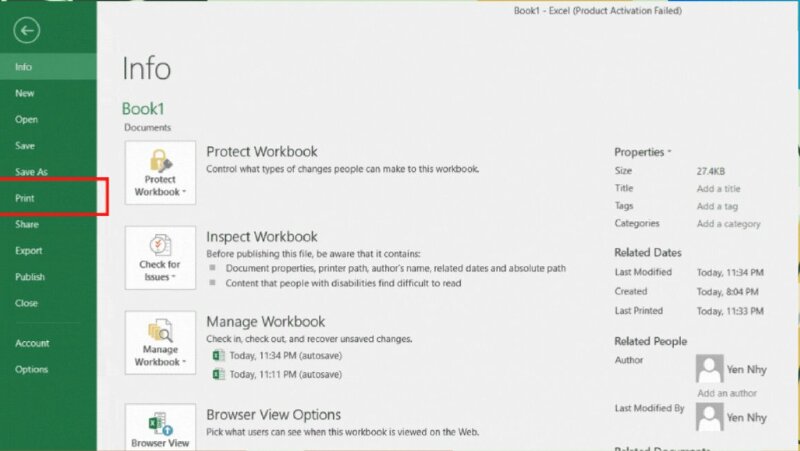Expand the Properties dropdown

coord(643,152)
